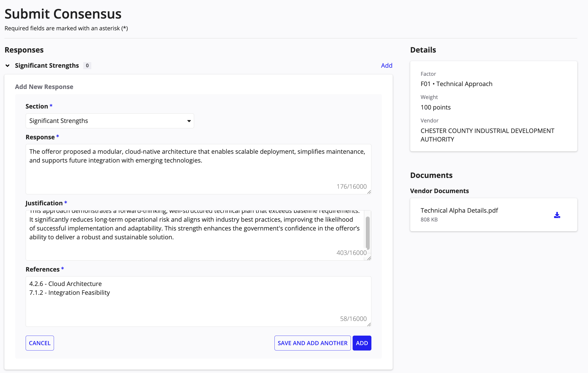Click the 100 points weight value
Image resolution: width=588 pixels, height=373 pixels.
pyautogui.click(x=435, y=107)
